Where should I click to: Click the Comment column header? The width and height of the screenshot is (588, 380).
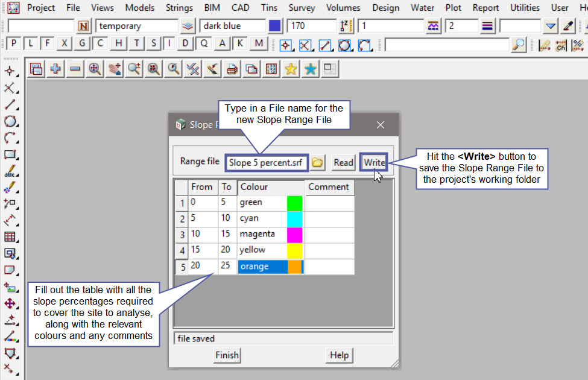[329, 187]
